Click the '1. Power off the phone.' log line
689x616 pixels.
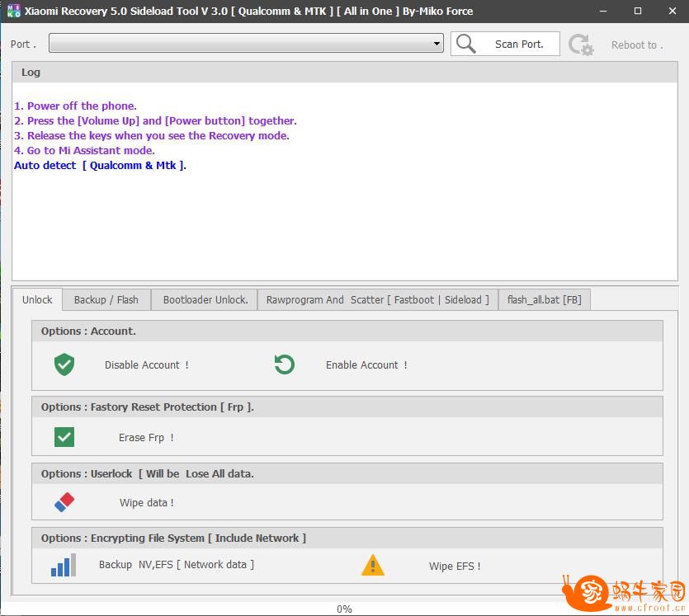click(x=76, y=106)
